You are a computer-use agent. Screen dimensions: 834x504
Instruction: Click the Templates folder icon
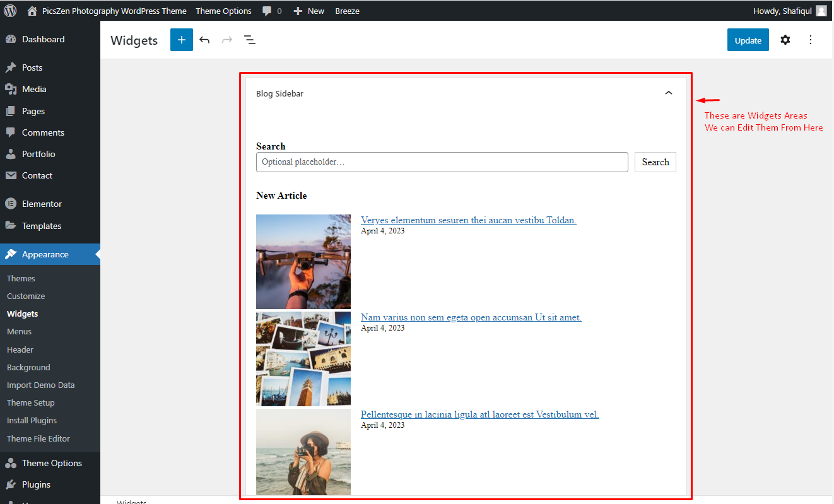(x=11, y=226)
